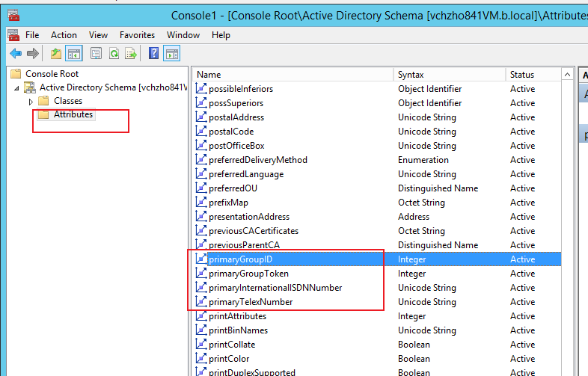Toggle Show/Hide Action Pane toolbar icon
Screen dimensions: 588x376
point(172,54)
